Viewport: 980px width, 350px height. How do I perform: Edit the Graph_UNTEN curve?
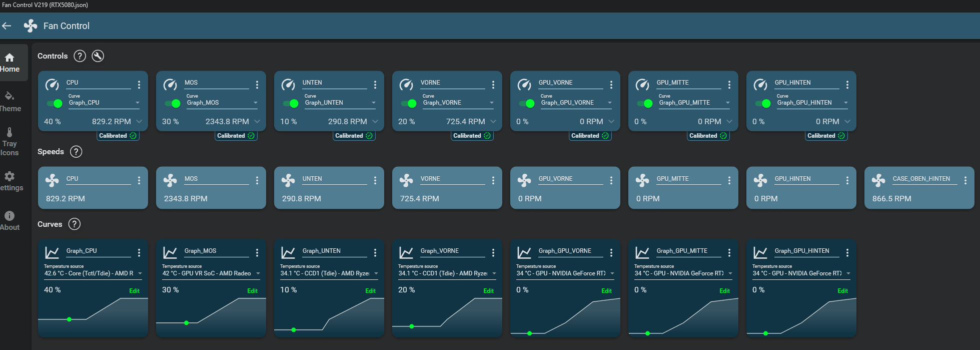click(371, 291)
